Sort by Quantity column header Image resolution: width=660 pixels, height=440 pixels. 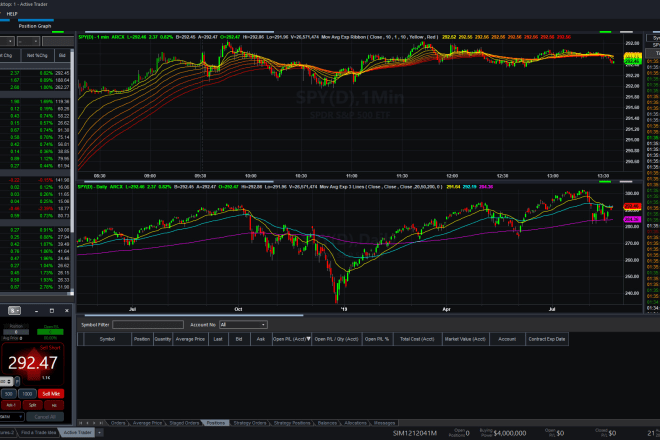[x=162, y=339]
